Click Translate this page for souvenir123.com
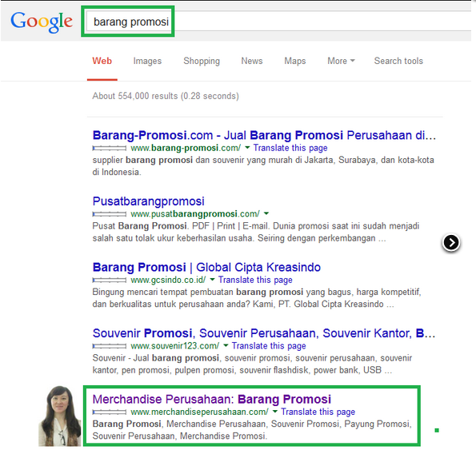476x458 pixels. point(269,346)
